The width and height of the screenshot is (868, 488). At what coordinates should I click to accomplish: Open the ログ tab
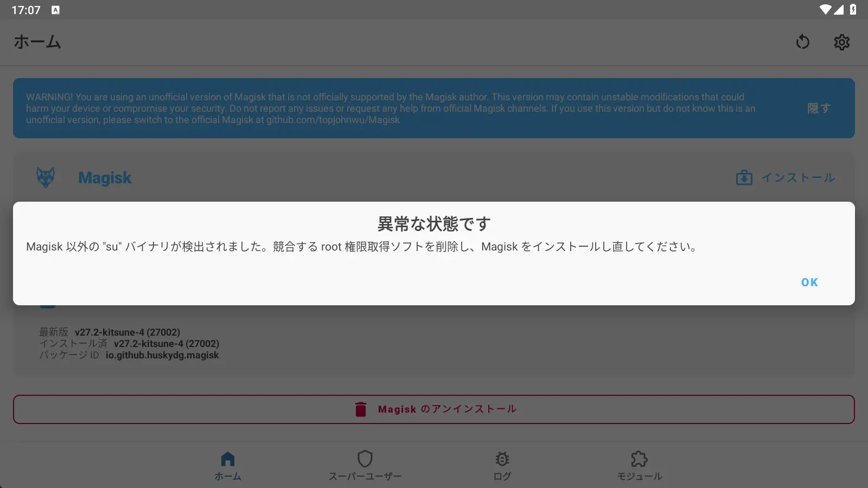pos(502,466)
